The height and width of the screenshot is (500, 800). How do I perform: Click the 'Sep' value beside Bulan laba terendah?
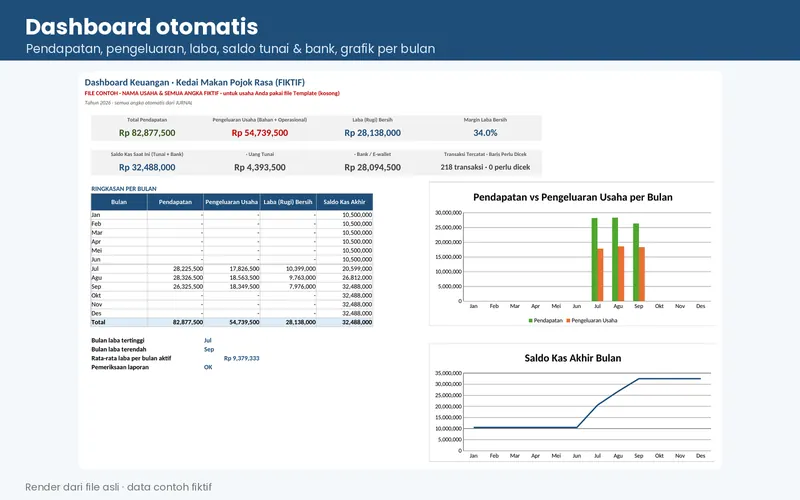[x=209, y=349]
